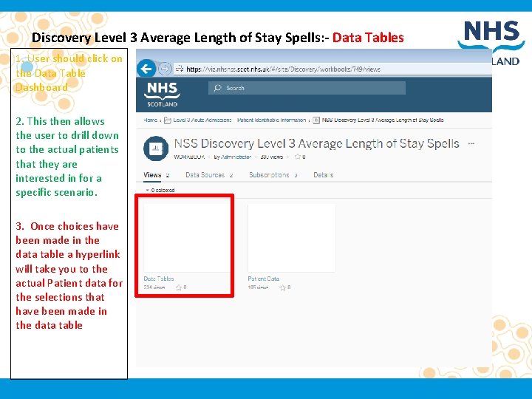Image resolution: width=532 pixels, height=399 pixels.
Task: Click the workbook icon in breadcrumb
Action: coord(316,120)
